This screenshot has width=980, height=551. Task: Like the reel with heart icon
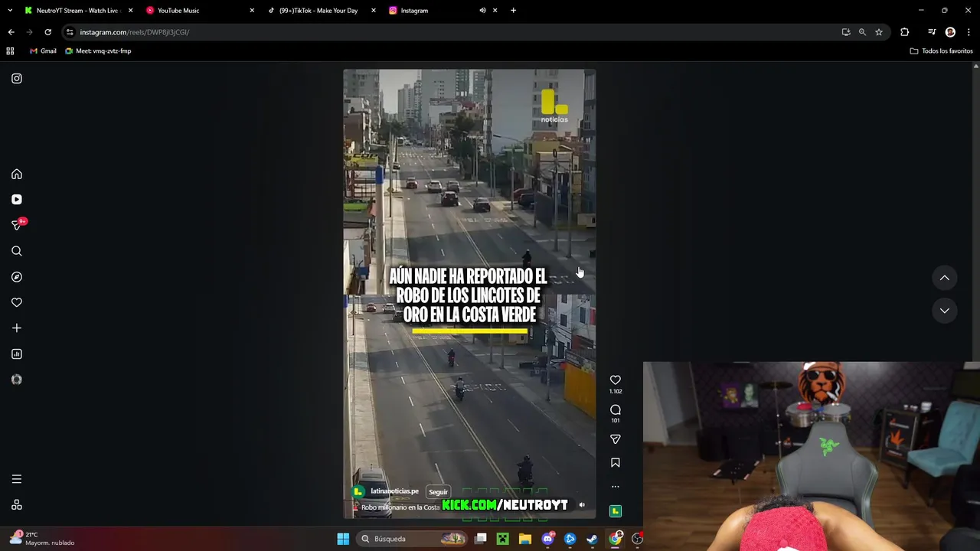616,380
